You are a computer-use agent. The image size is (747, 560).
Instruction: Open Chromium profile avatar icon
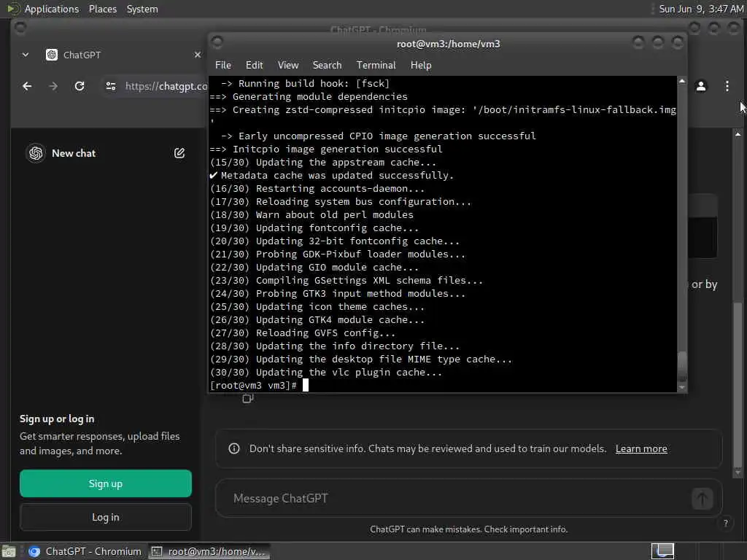tap(701, 86)
